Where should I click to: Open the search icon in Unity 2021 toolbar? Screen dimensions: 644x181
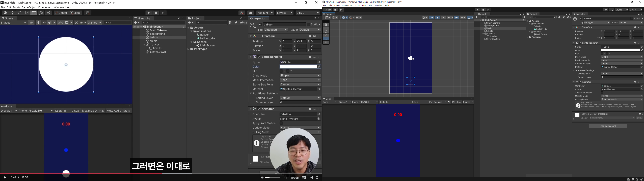click(612, 10)
